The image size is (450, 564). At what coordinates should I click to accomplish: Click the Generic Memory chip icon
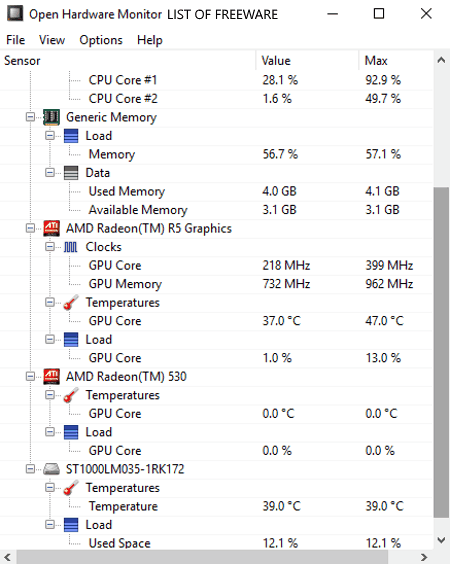tap(51, 117)
